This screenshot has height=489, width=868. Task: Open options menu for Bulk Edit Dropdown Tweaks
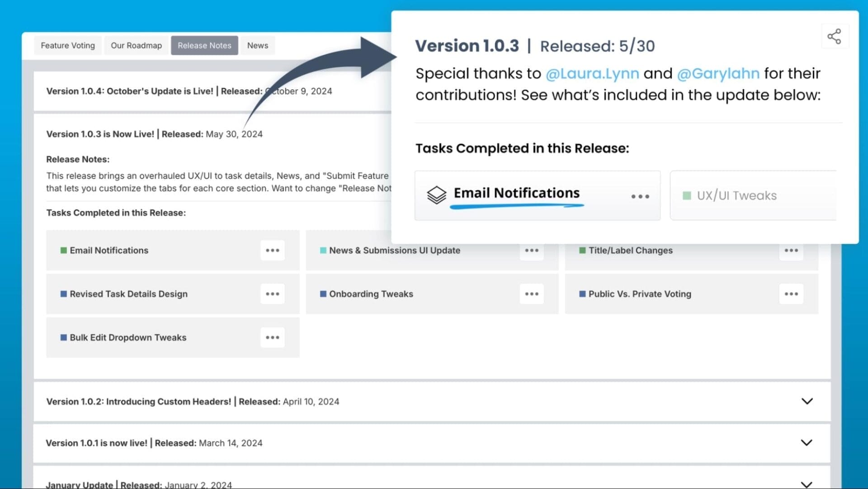click(272, 337)
